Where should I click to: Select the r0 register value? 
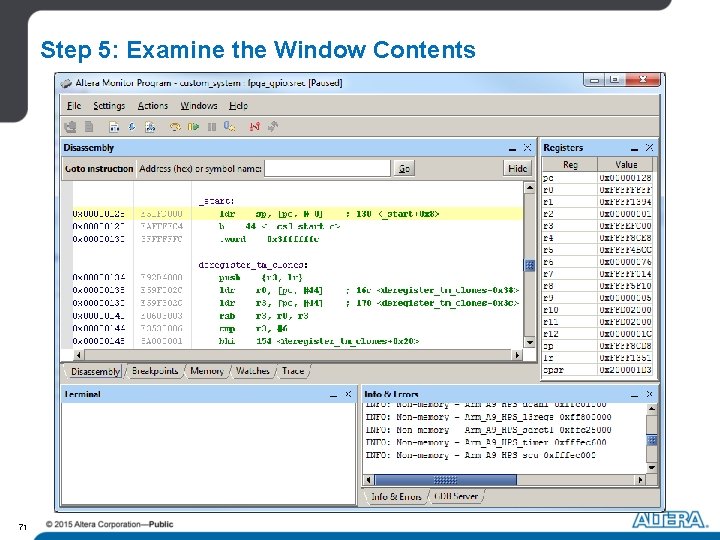[x=625, y=190]
